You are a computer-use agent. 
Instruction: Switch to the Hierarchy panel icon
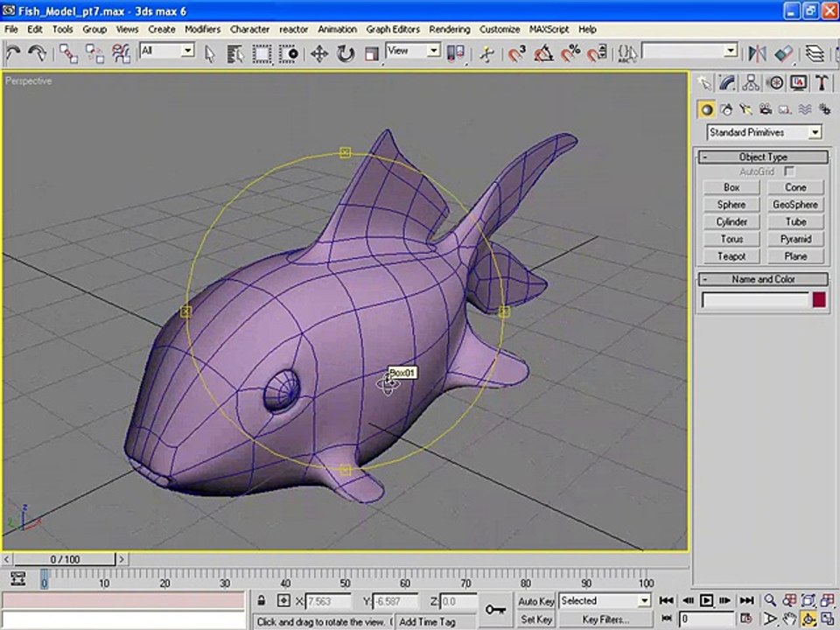pos(751,82)
